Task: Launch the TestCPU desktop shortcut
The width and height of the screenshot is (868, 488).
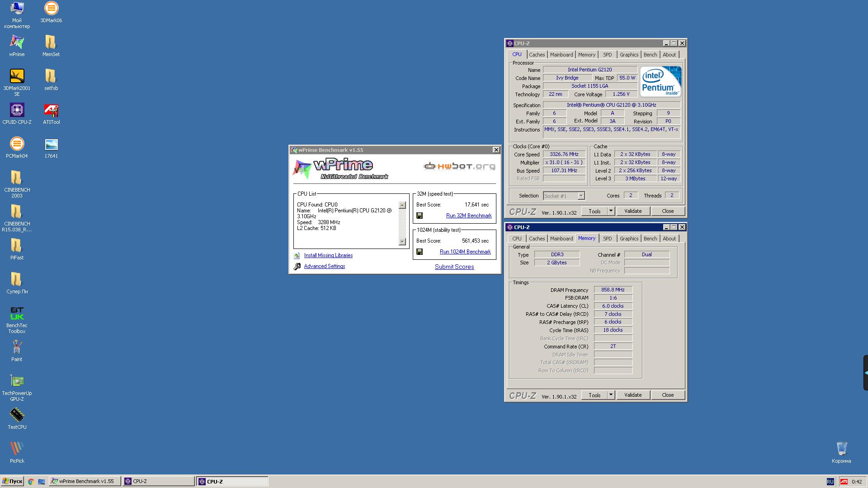Action: pos(17,418)
